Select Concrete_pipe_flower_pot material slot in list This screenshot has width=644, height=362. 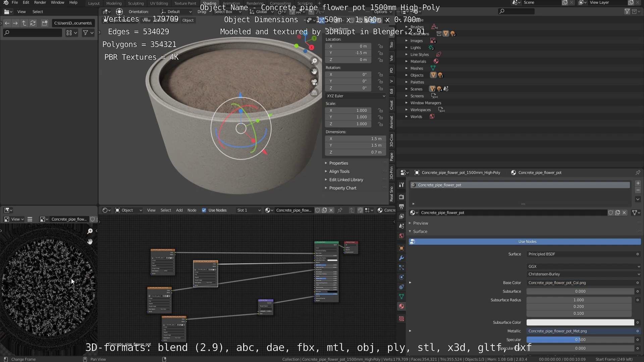(x=520, y=185)
